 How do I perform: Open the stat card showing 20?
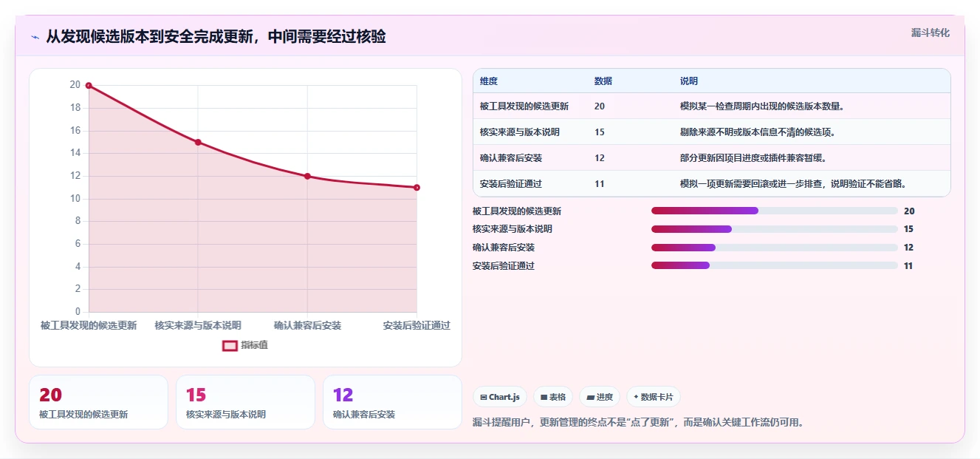coord(98,402)
